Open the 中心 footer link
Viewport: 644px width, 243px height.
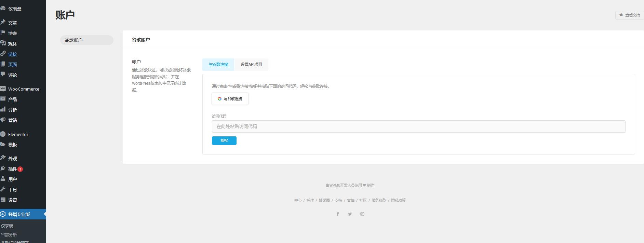pos(298,200)
